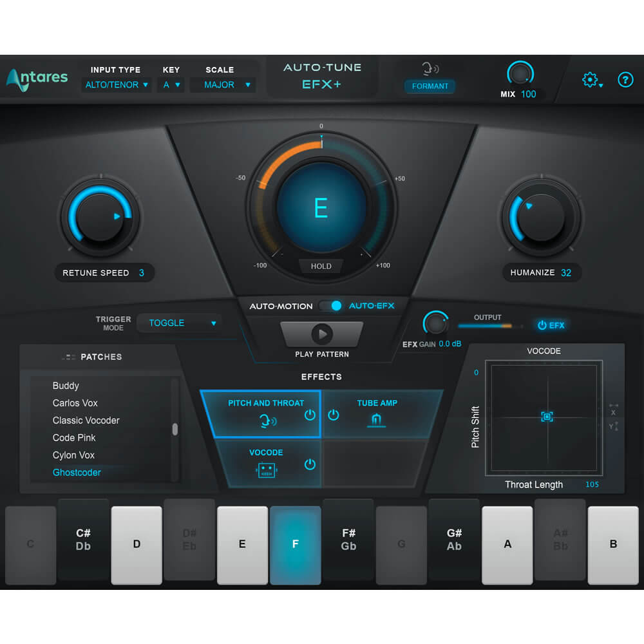Click the Play Pattern button
This screenshot has width=644, height=644.
click(321, 334)
